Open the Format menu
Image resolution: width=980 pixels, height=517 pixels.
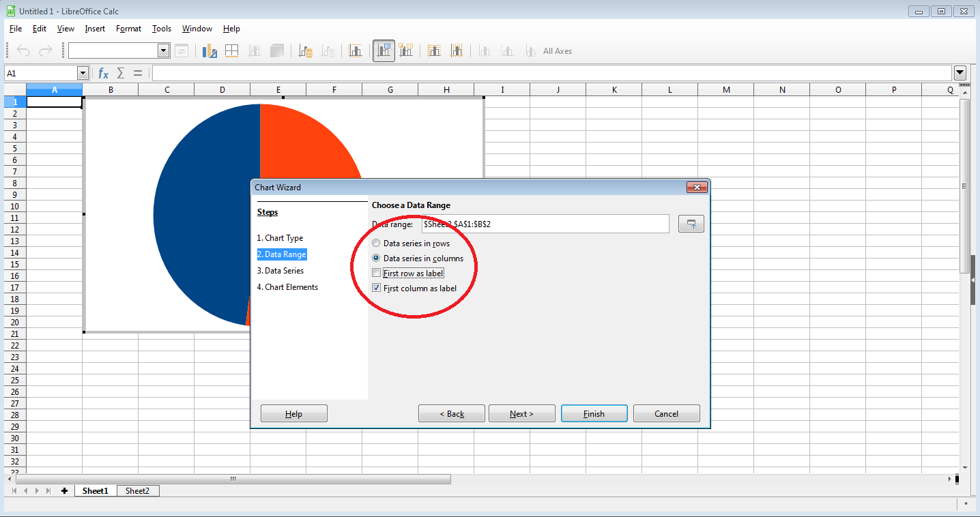click(x=128, y=29)
